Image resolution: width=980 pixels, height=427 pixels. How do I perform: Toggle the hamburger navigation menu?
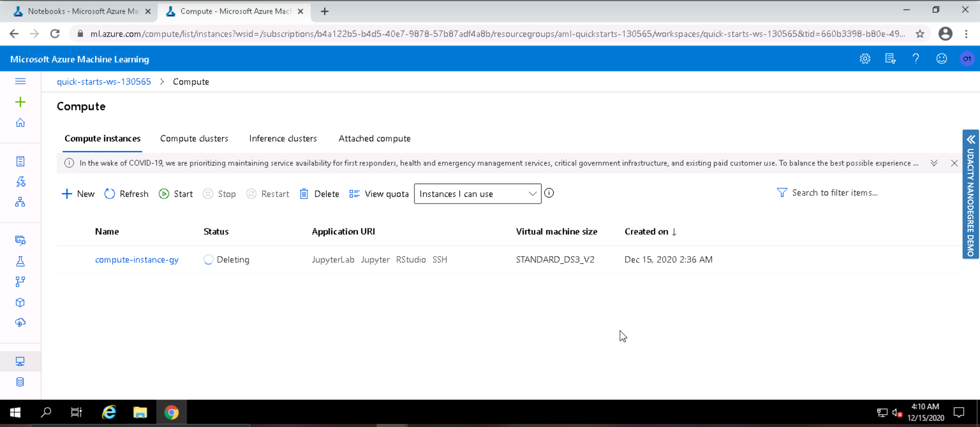(20, 81)
